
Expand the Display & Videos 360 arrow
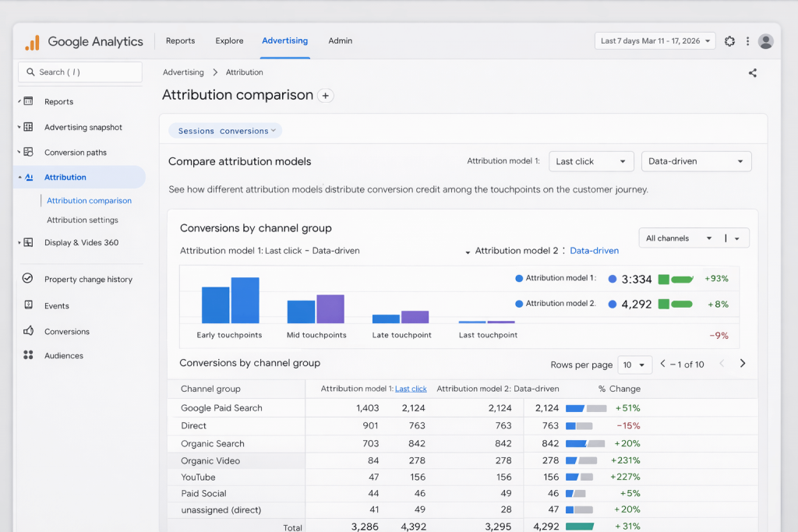pyautogui.click(x=19, y=242)
